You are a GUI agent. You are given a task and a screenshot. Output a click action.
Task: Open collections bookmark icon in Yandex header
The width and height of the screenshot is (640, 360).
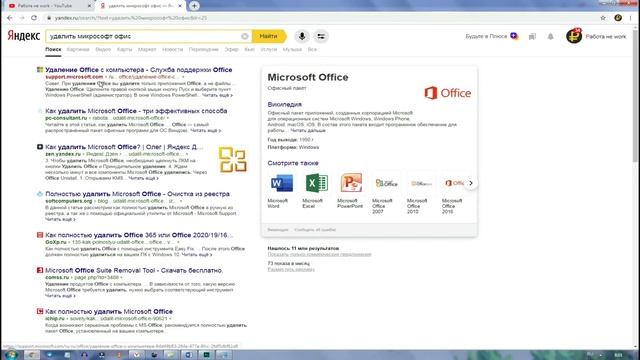click(x=532, y=36)
